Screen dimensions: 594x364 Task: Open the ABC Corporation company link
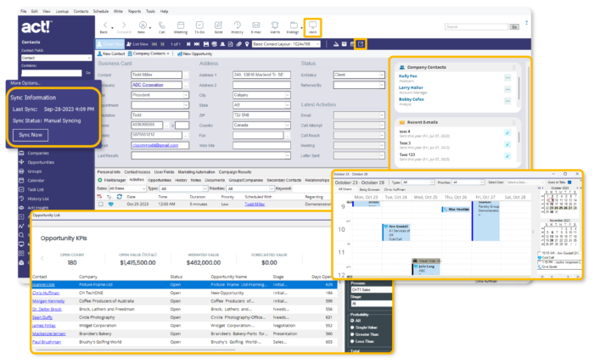coord(148,85)
